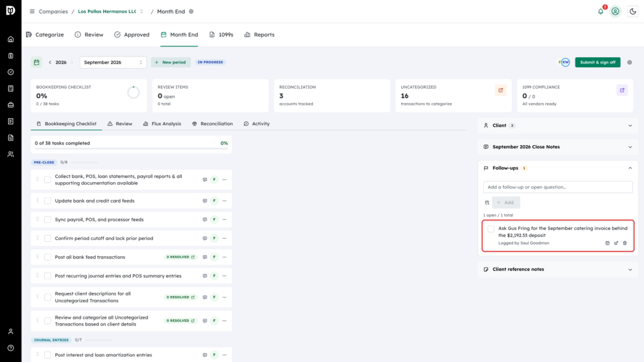This screenshot has width=644, height=362.
Task: Open the September 2026 period dropdown
Action: point(113,62)
